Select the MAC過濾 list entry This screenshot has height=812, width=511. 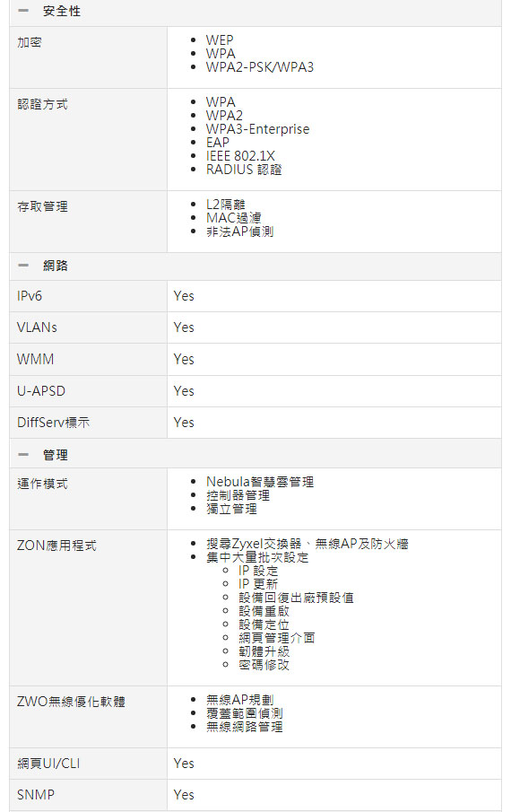(234, 218)
